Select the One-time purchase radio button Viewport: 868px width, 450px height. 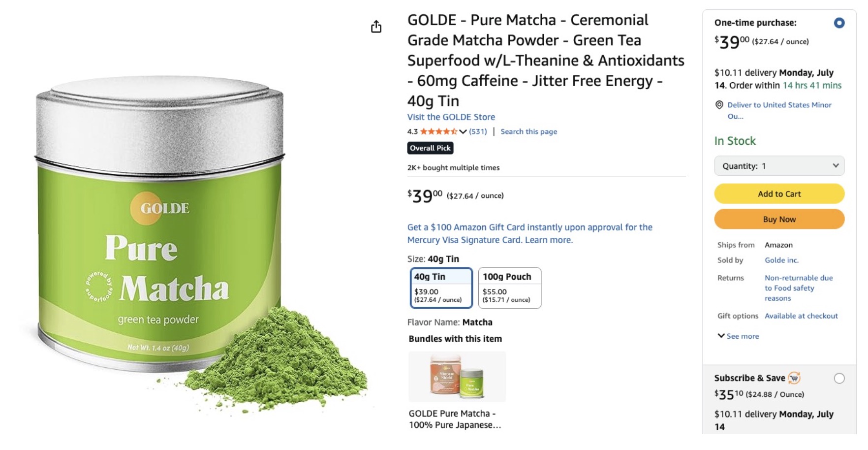839,23
